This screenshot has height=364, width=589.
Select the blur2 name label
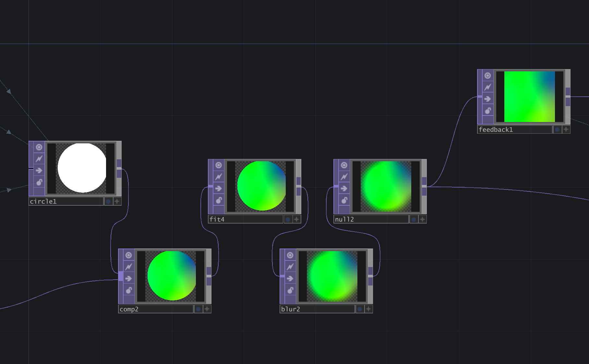point(317,309)
